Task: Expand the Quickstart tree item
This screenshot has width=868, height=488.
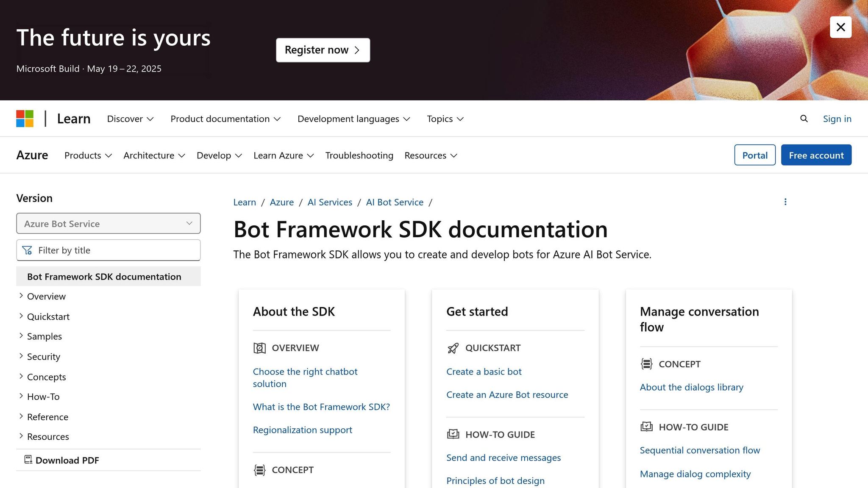Action: tap(21, 316)
